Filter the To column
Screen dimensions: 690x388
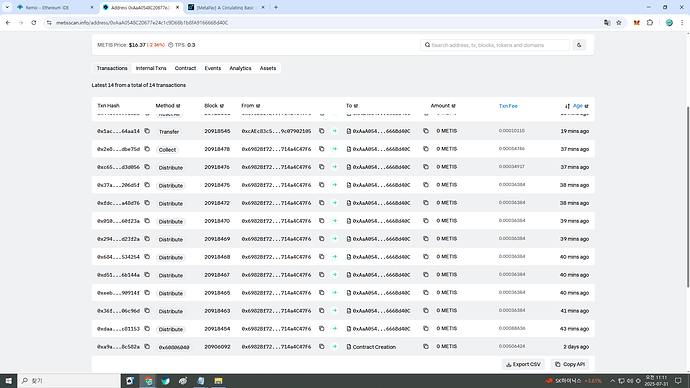(356, 106)
